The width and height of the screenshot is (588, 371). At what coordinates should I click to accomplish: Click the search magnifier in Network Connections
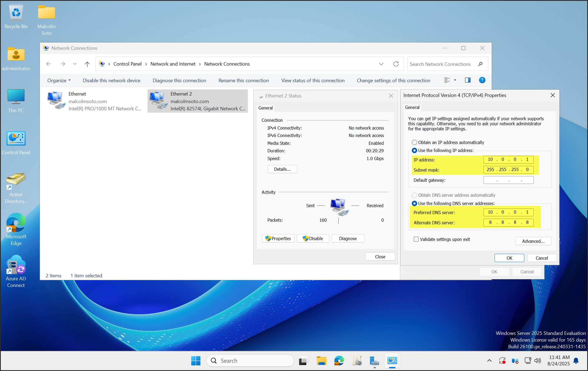point(480,64)
